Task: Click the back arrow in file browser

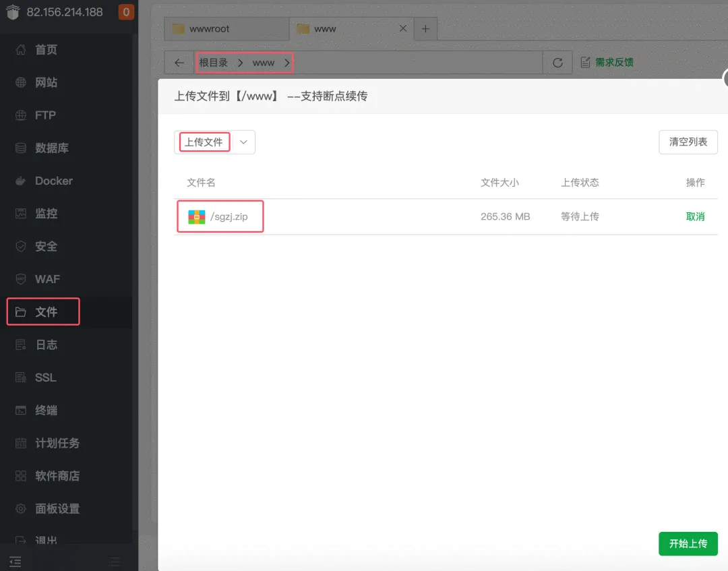Action: pos(179,63)
